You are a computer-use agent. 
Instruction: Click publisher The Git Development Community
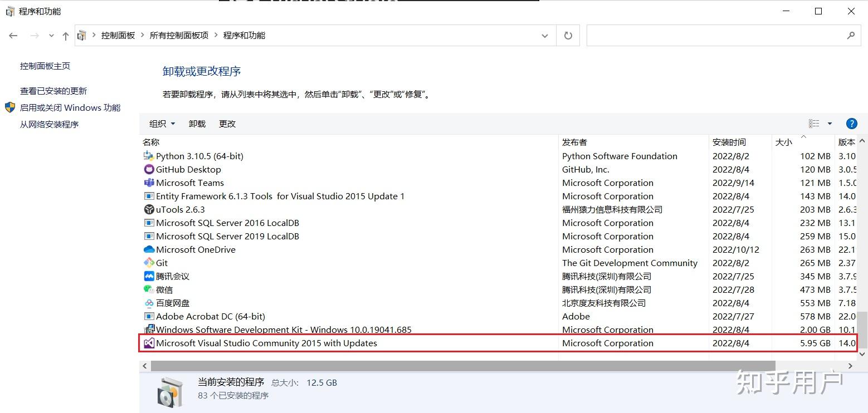point(630,263)
